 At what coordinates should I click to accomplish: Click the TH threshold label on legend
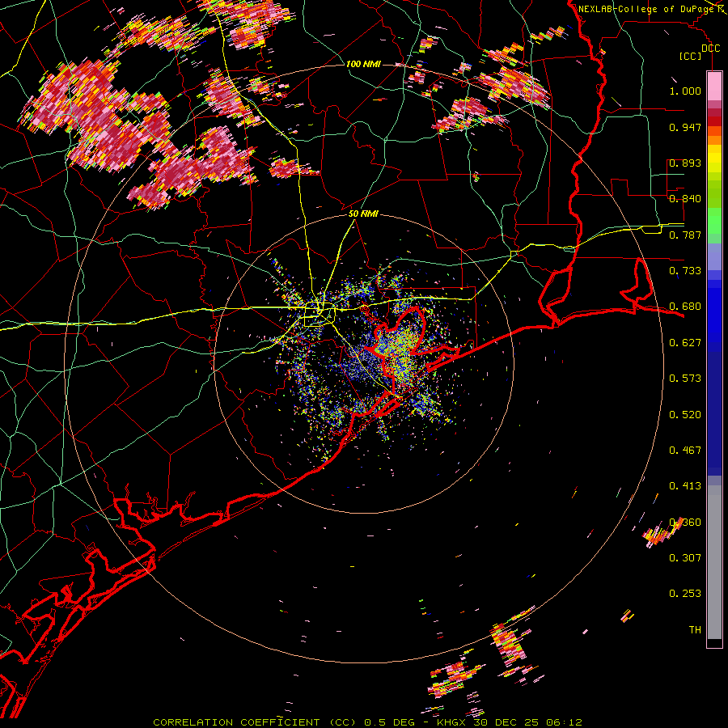pyautogui.click(x=695, y=630)
